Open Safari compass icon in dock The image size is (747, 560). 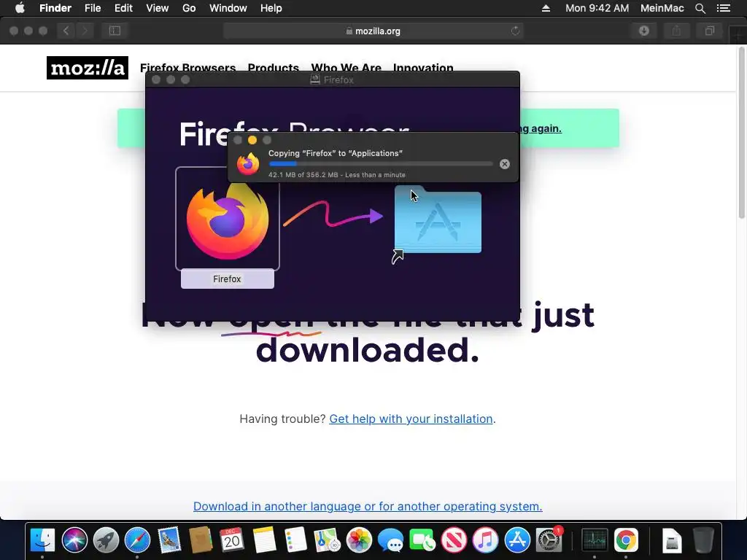point(137,540)
